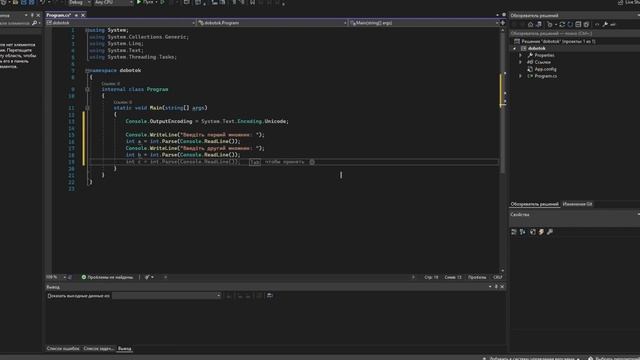Click the 'int a = int.Parse' code line
The width and height of the screenshot is (640, 360).
point(183,141)
